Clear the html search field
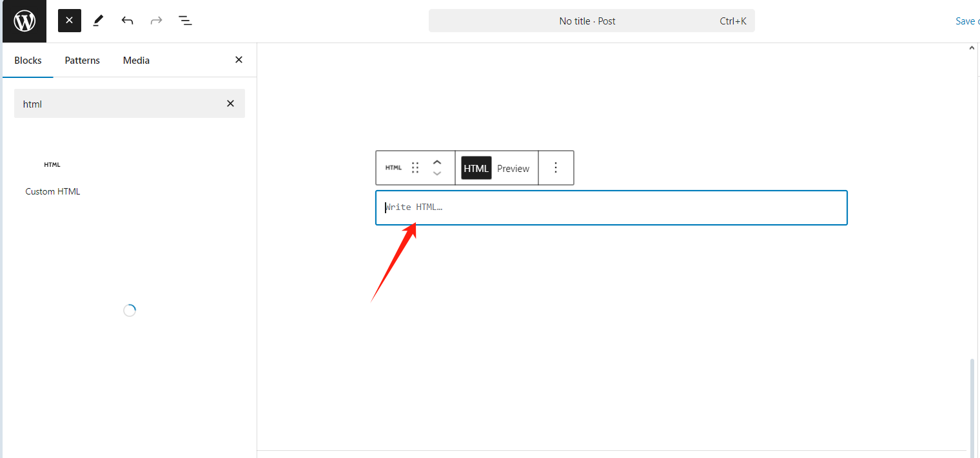 point(230,103)
